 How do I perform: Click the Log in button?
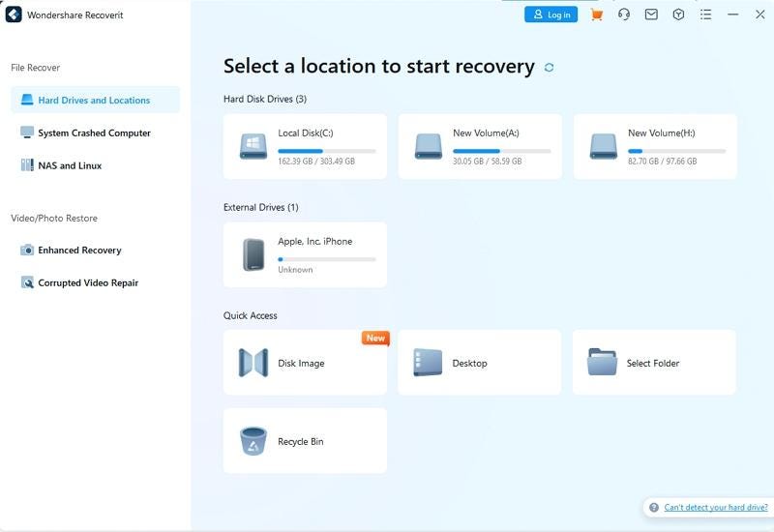[x=551, y=15]
